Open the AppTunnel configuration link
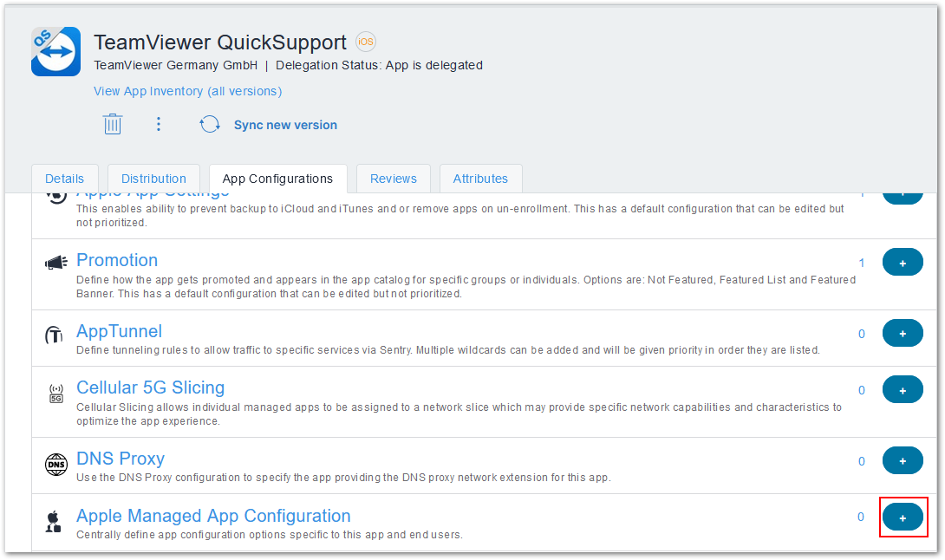Screen dimensions: 945x560 pyautogui.click(x=119, y=331)
